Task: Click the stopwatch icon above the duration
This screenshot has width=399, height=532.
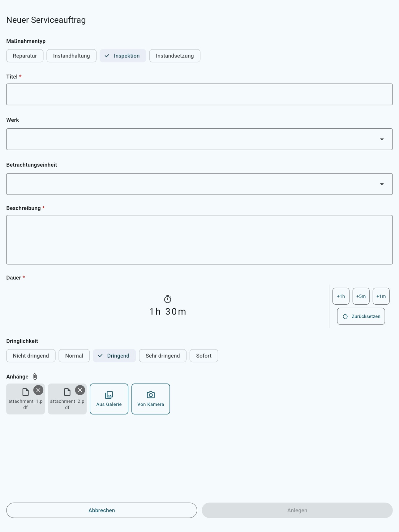Action: 168,299
